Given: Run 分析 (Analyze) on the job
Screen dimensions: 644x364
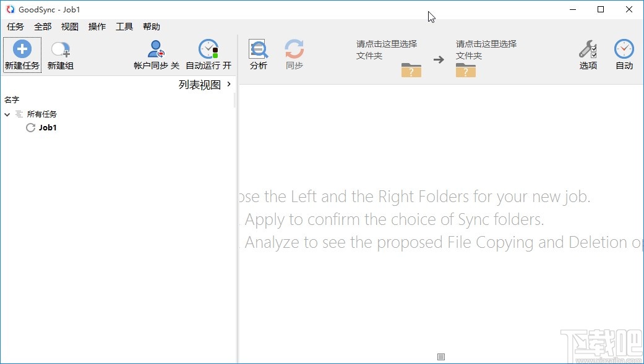Looking at the screenshot, I should click(x=259, y=54).
